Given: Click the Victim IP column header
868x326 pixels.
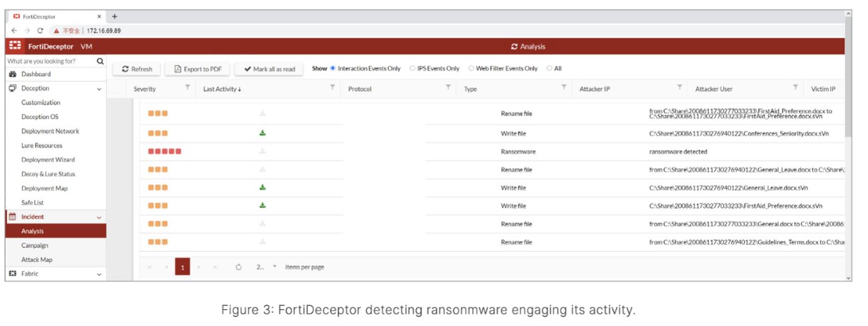Looking at the screenshot, I should pyautogui.click(x=823, y=89).
